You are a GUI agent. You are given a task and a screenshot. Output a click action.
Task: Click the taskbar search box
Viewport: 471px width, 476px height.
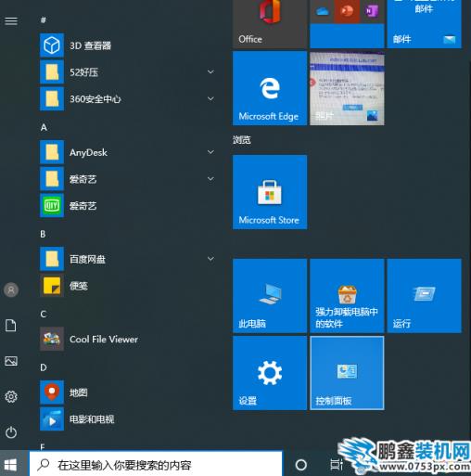coord(156,464)
